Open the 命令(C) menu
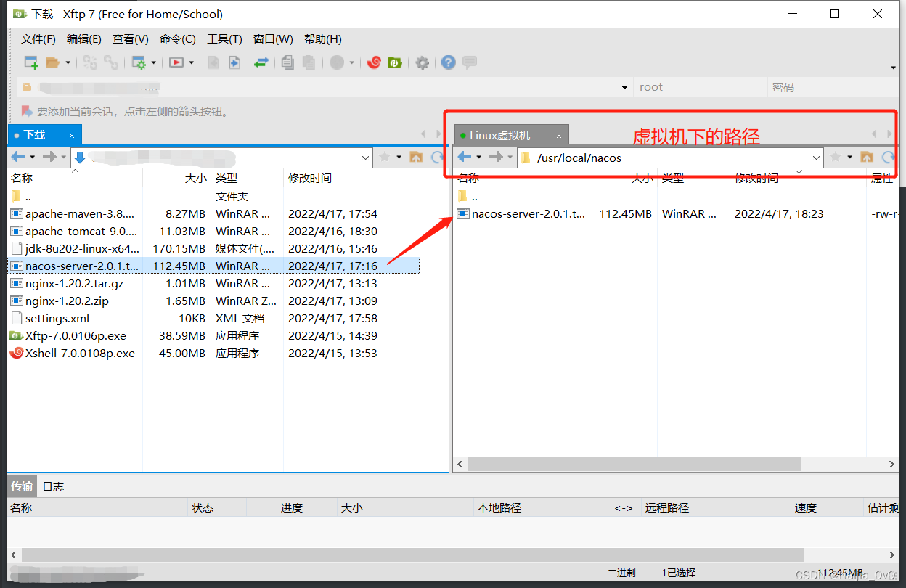The width and height of the screenshot is (906, 588). point(178,39)
